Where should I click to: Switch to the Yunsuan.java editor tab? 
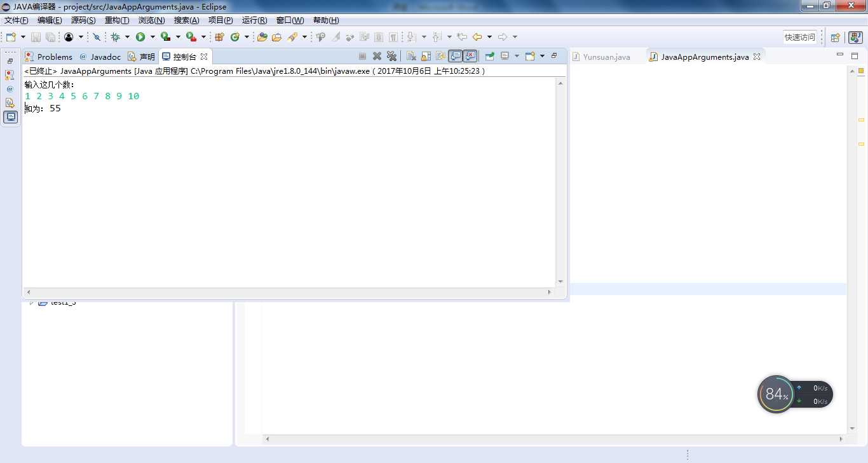601,57
